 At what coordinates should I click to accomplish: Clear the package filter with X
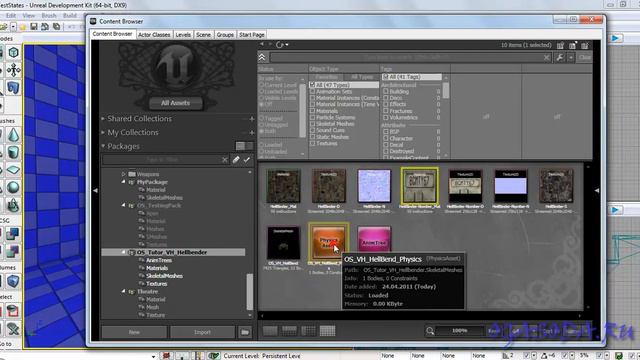click(x=224, y=160)
